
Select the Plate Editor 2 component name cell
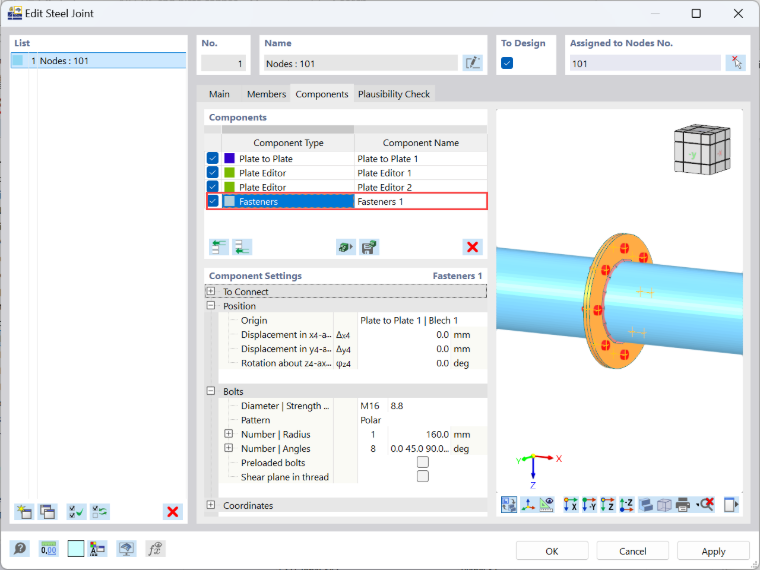coord(420,187)
